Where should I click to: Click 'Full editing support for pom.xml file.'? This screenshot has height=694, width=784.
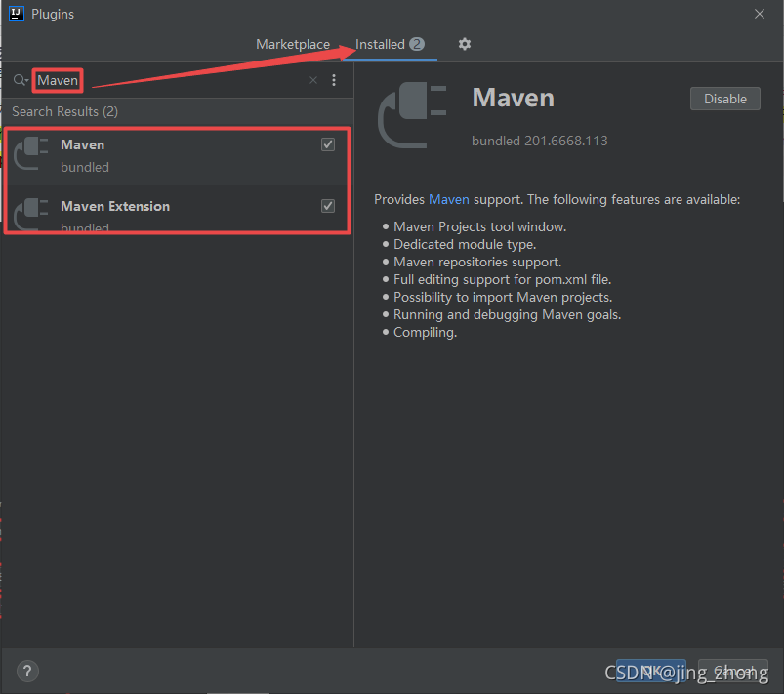point(502,279)
